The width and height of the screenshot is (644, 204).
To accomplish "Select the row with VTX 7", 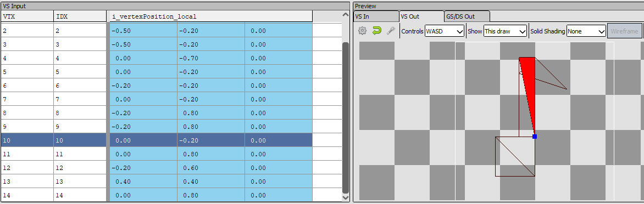I will (157, 99).
